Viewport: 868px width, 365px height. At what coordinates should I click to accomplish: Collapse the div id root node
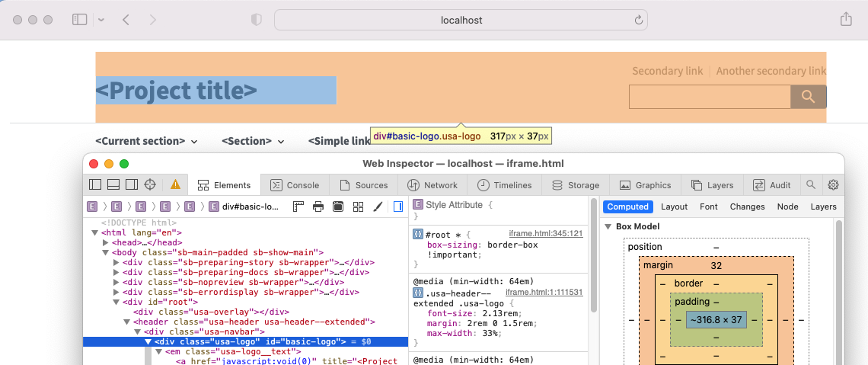tap(116, 302)
